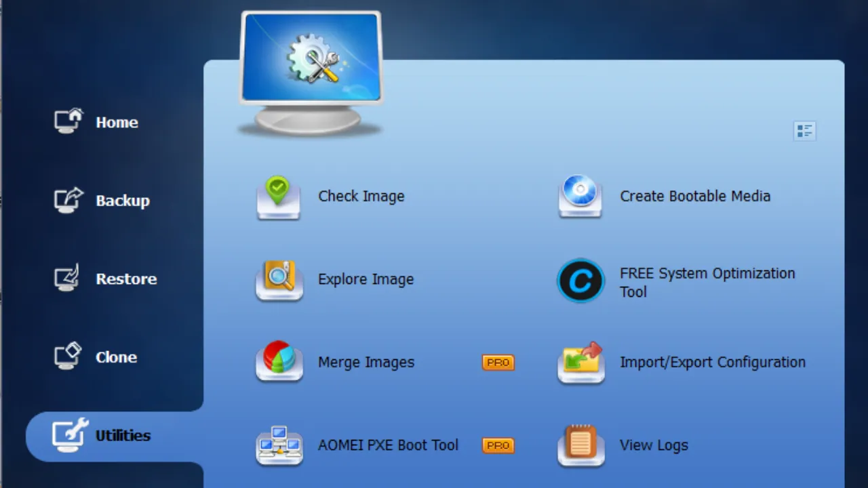Click the Check Image label
Screen dimensions: 868x488
[x=361, y=197]
